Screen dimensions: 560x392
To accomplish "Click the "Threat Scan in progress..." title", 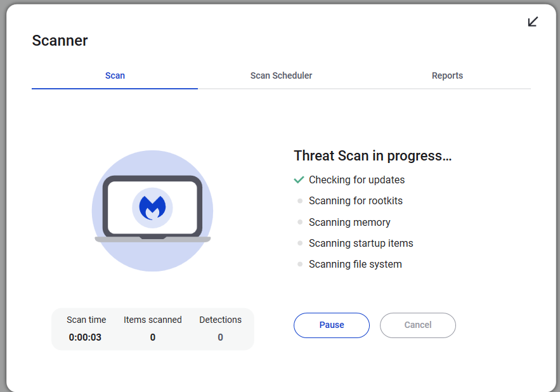I will (x=372, y=156).
